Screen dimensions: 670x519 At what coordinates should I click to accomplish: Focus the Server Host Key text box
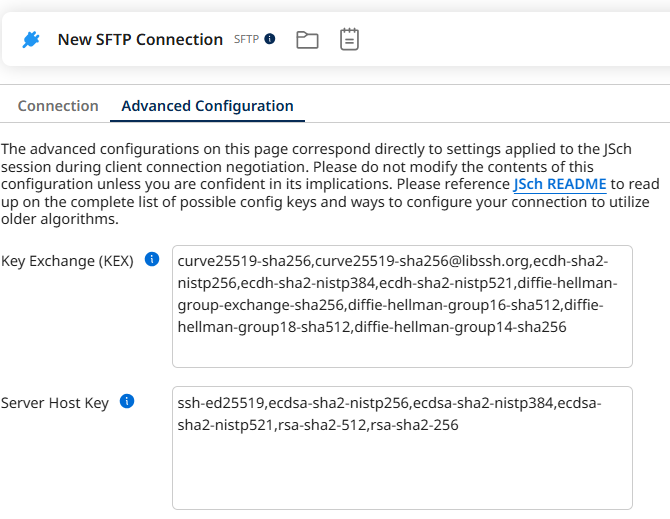pyautogui.click(x=402, y=470)
